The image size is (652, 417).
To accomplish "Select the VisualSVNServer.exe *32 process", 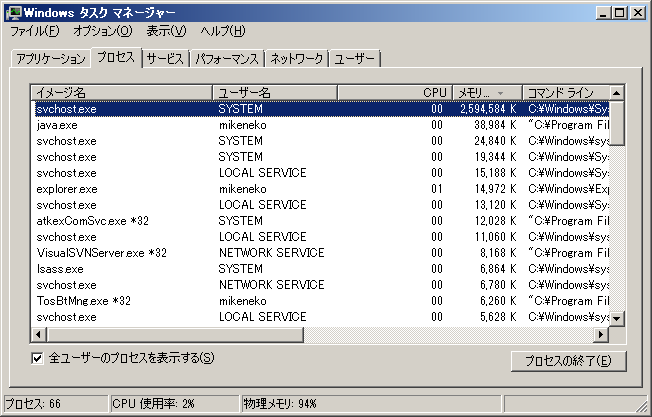I will 320,253.
